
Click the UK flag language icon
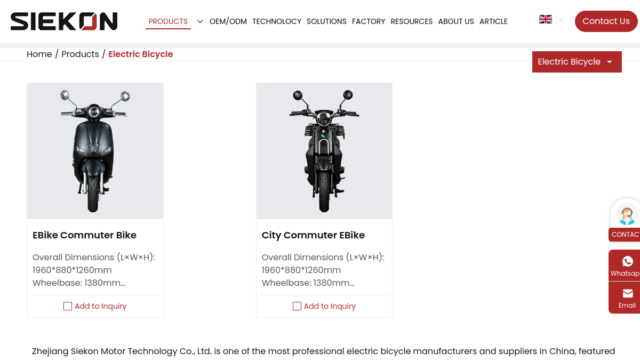pyautogui.click(x=545, y=19)
